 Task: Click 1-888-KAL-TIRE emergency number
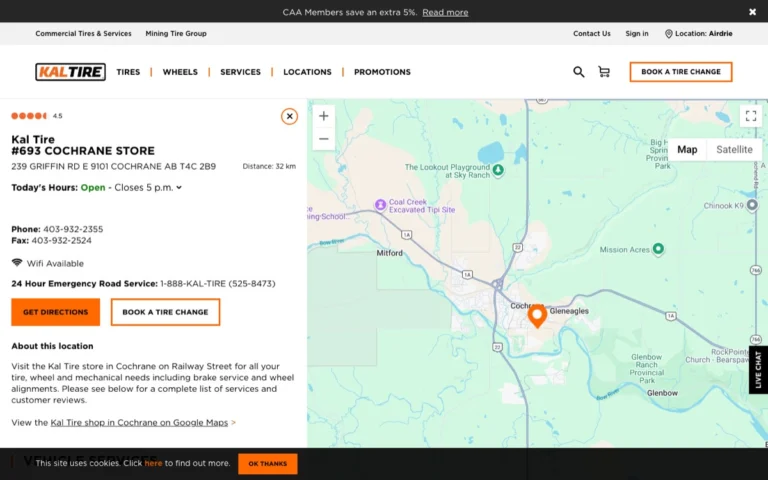pos(217,284)
